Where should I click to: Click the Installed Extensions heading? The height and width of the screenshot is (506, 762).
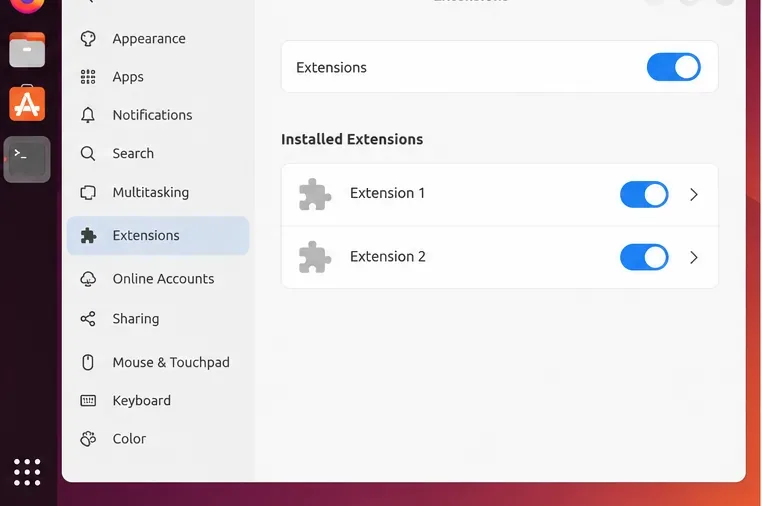point(352,140)
